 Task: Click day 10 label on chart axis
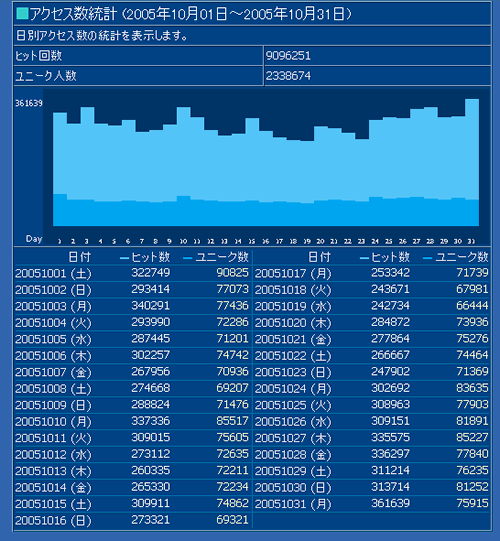click(x=183, y=242)
